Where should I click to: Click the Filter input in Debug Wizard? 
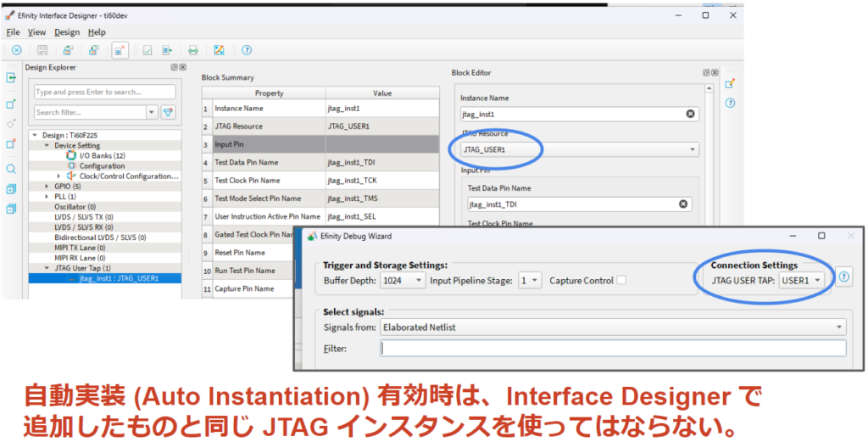click(x=613, y=349)
